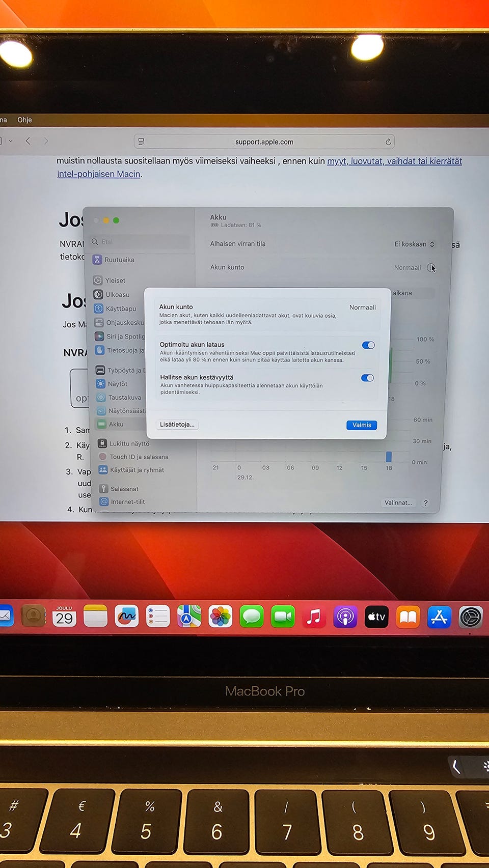
Task: Click the Valmis button
Action: coord(362,425)
